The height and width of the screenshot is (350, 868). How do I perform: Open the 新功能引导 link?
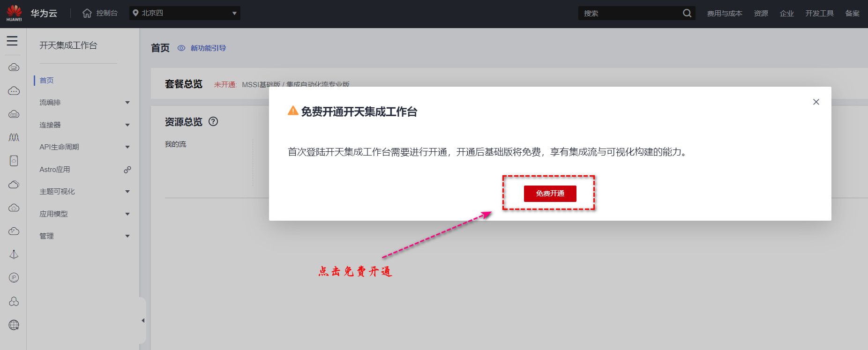click(x=208, y=48)
